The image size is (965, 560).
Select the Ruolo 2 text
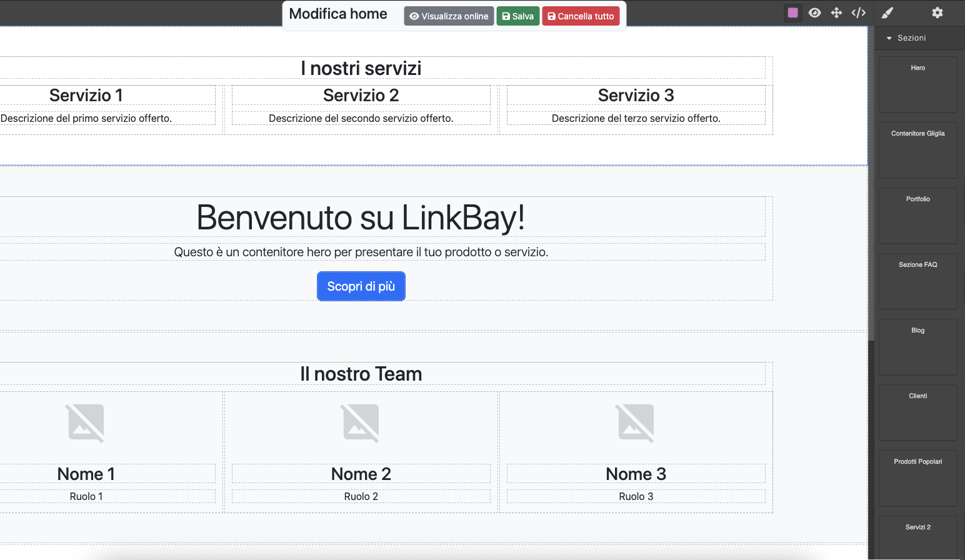pos(361,496)
